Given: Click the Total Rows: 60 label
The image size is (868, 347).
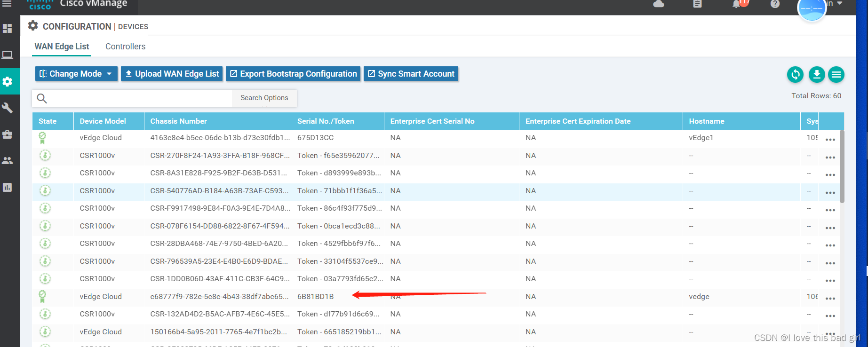Looking at the screenshot, I should click(x=816, y=96).
